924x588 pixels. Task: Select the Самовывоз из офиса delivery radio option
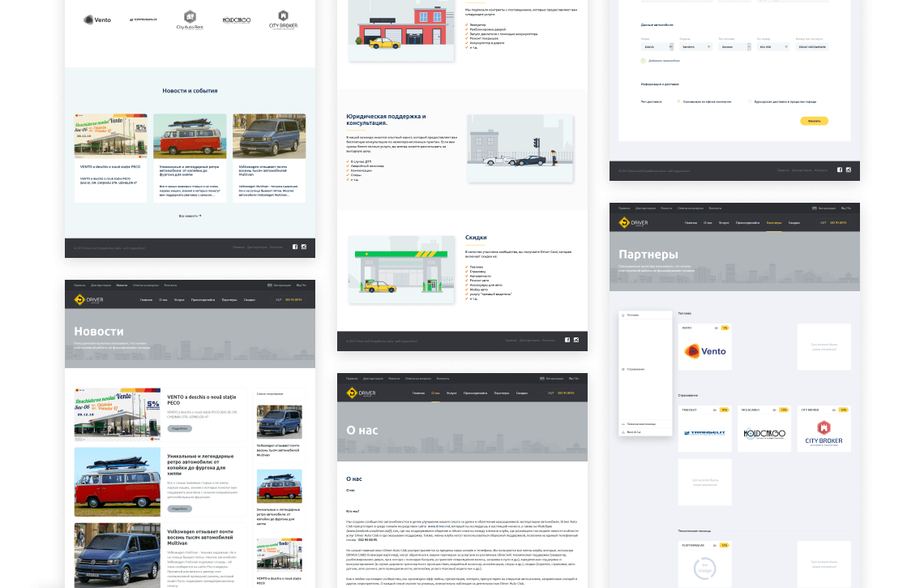click(677, 101)
